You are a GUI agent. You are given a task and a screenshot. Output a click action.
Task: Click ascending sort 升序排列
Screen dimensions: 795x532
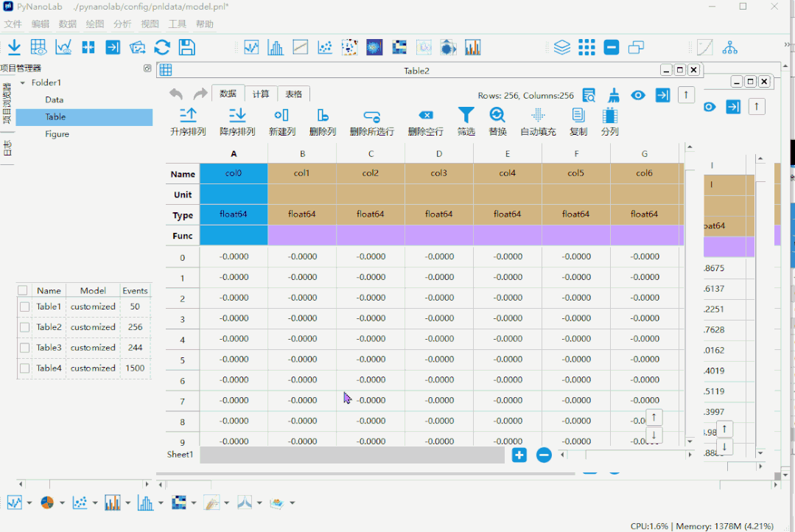tap(188, 122)
